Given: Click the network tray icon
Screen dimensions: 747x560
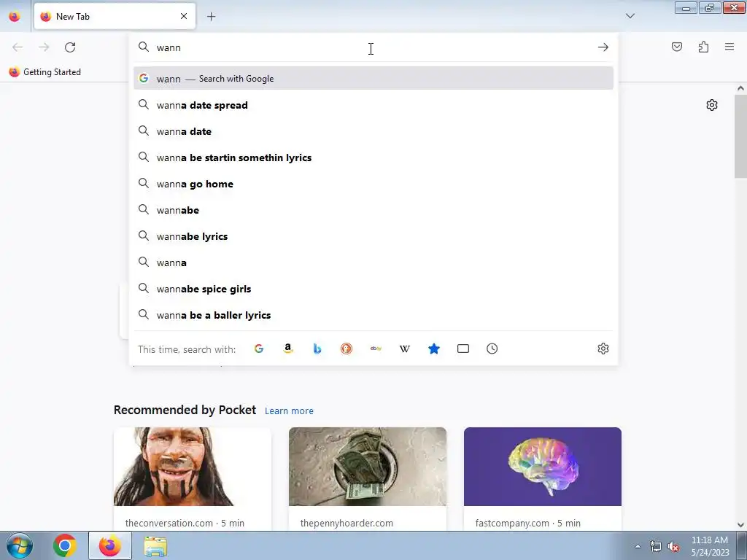Looking at the screenshot, I should pyautogui.click(x=656, y=547).
